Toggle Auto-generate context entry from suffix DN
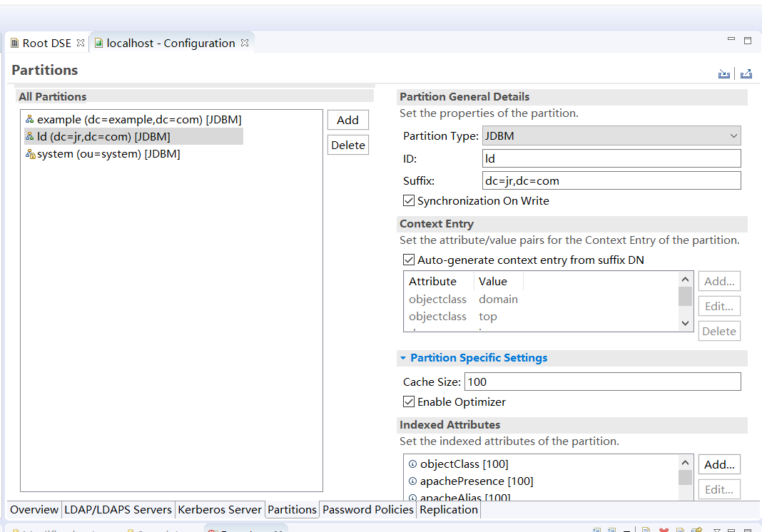 [x=408, y=260]
